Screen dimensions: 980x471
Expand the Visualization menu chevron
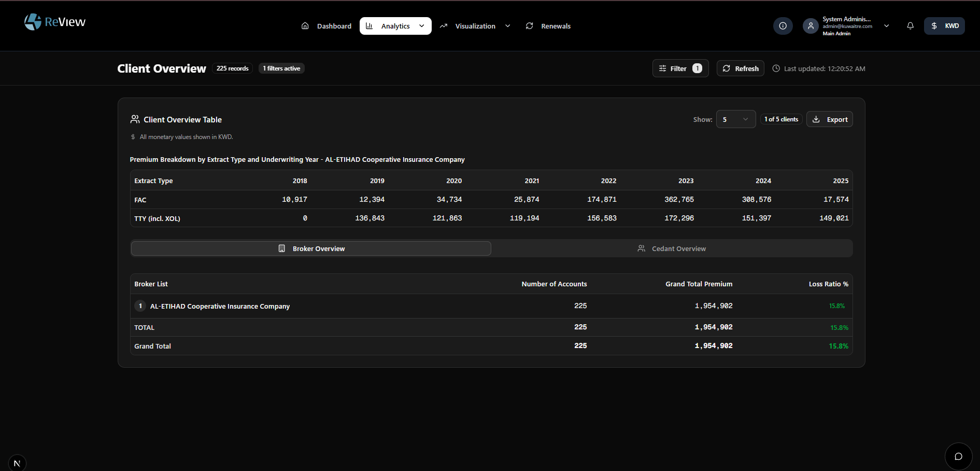click(507, 25)
